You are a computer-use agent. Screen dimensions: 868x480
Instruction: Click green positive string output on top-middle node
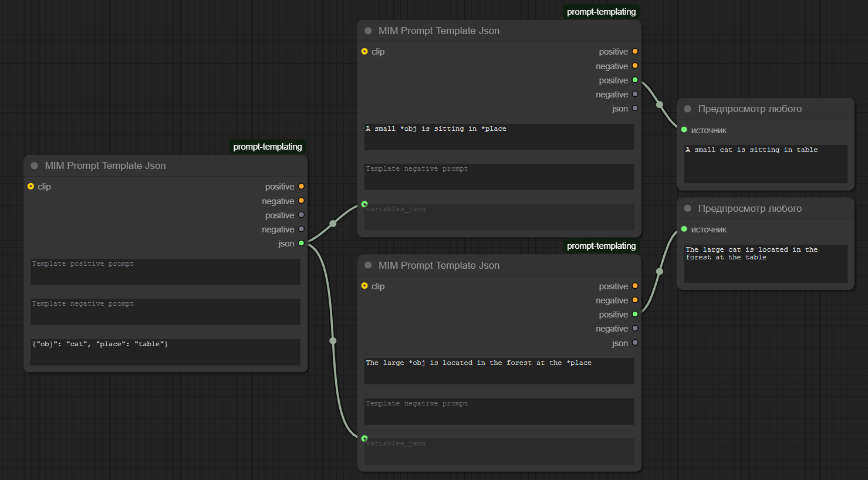click(x=635, y=80)
